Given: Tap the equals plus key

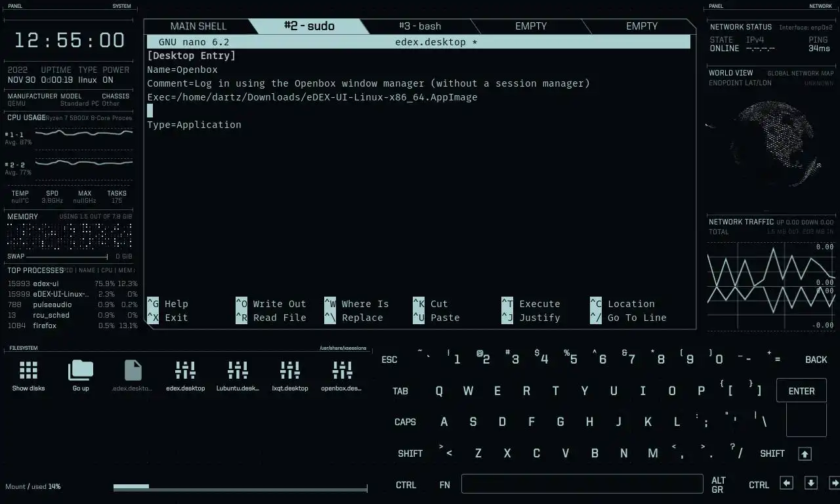Looking at the screenshot, I should tap(774, 358).
